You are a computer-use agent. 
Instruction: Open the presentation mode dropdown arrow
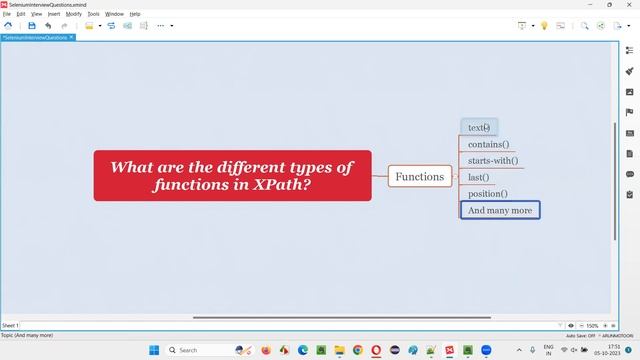pos(533,26)
